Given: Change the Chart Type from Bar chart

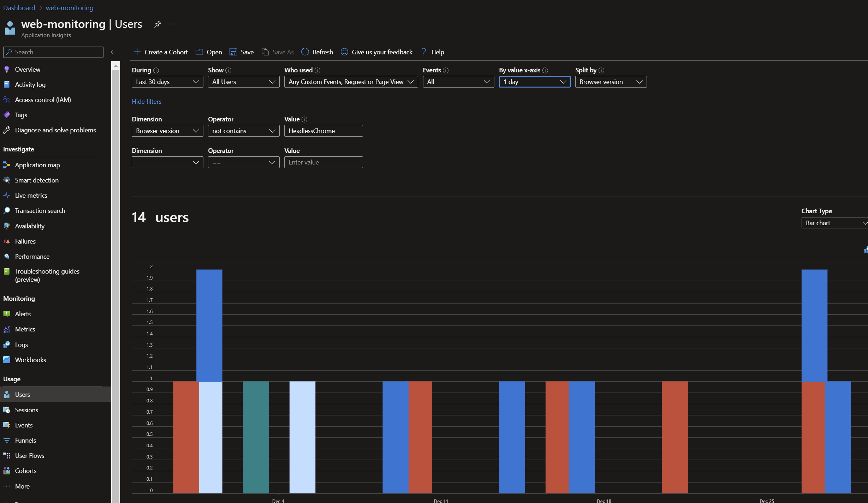Looking at the screenshot, I should (834, 223).
